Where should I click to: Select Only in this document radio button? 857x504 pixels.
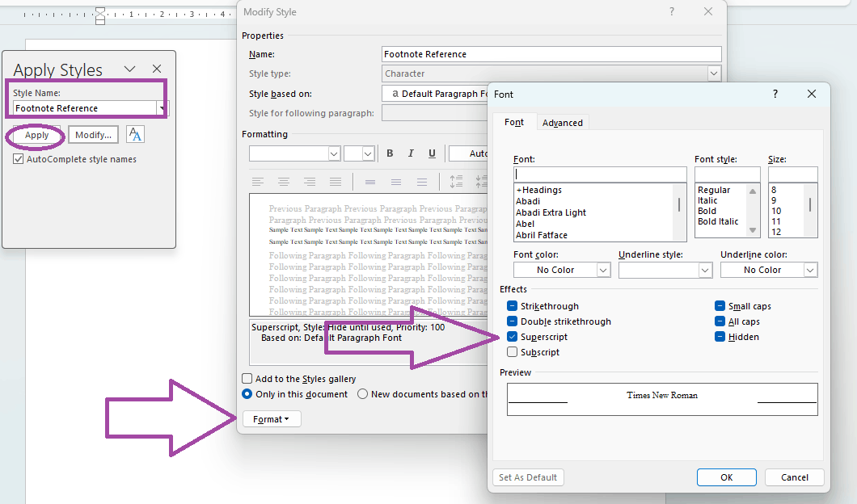[x=247, y=393]
